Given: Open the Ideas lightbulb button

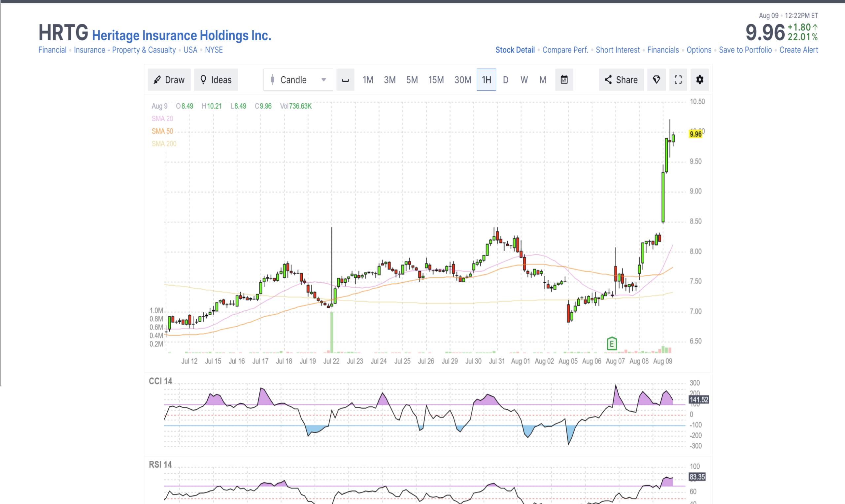Looking at the screenshot, I should point(216,80).
